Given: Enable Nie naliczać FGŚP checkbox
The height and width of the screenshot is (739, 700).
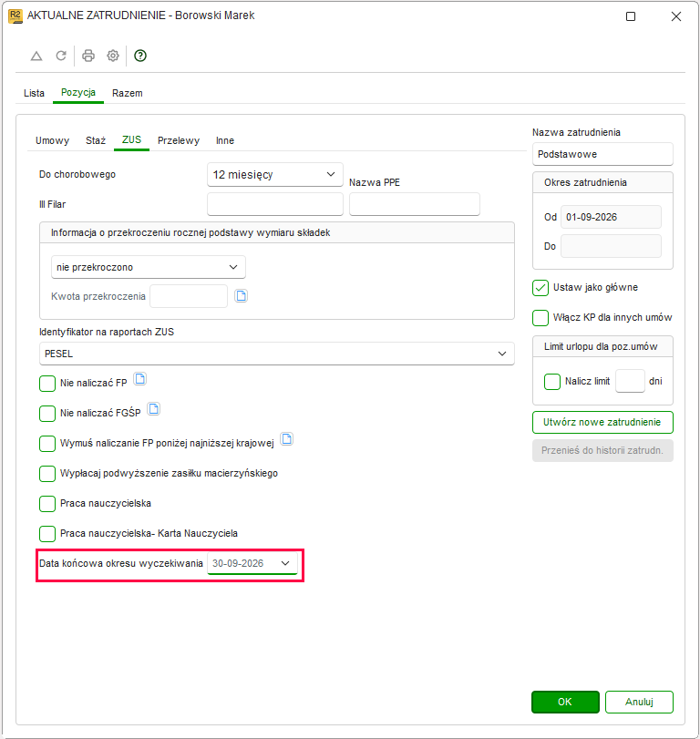Looking at the screenshot, I should pyautogui.click(x=47, y=414).
